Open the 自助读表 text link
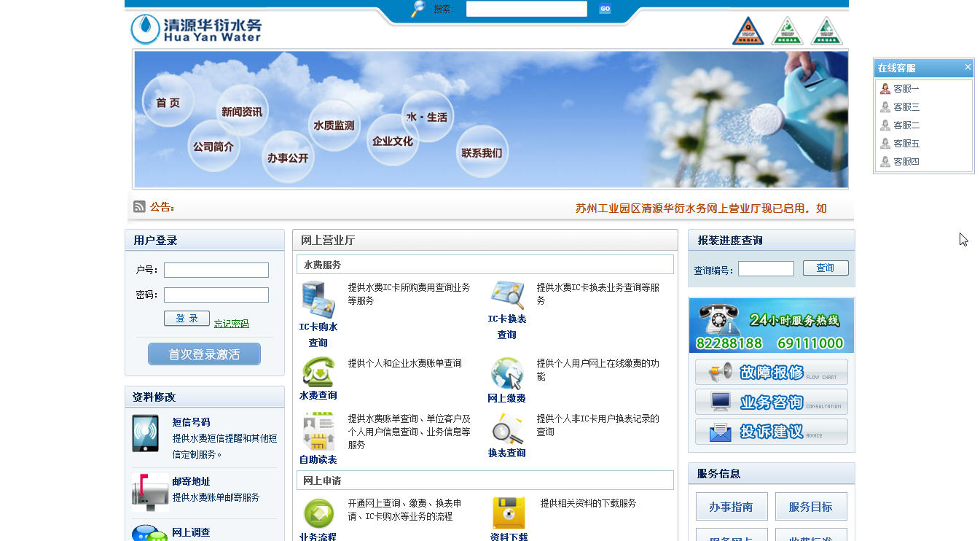The width and height of the screenshot is (980, 541). point(318,459)
